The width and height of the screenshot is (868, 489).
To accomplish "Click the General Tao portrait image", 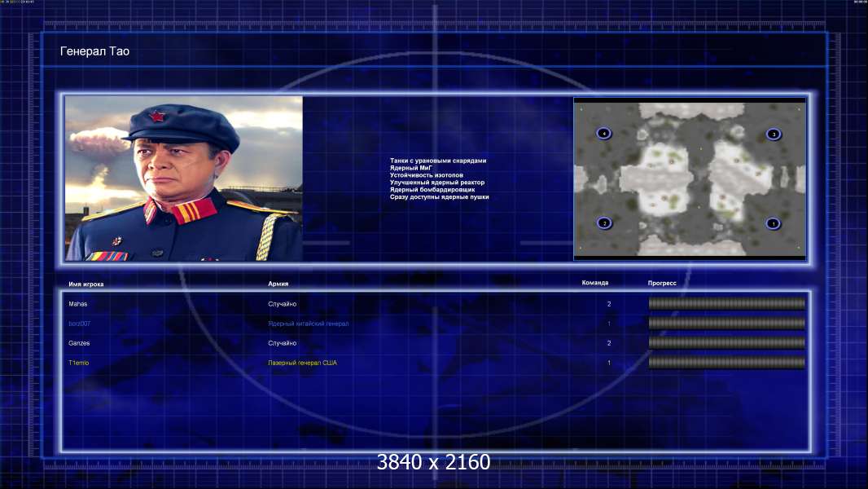I will click(x=184, y=178).
